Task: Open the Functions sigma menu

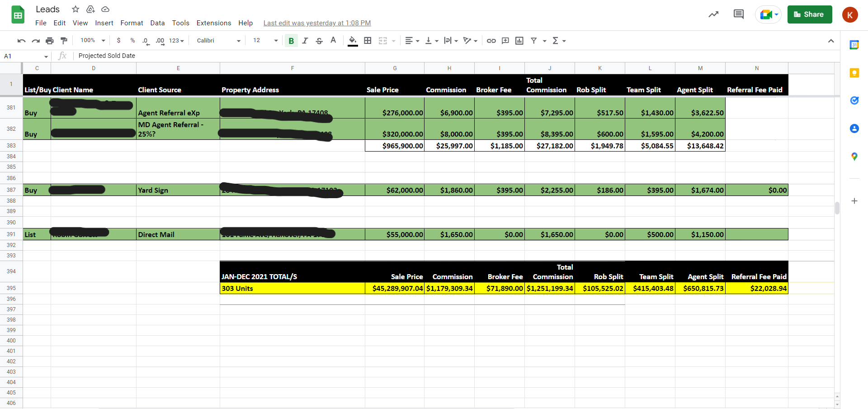Action: tap(559, 41)
